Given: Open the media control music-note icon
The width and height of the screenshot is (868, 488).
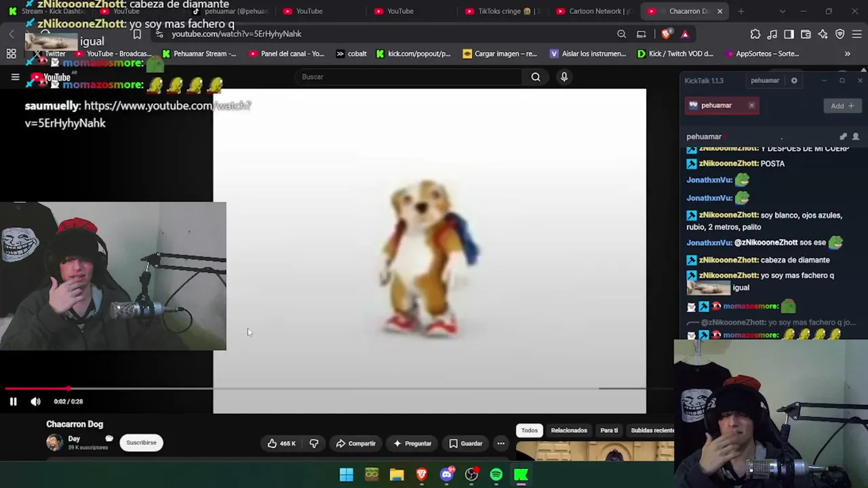Looking at the screenshot, I should click(x=772, y=34).
